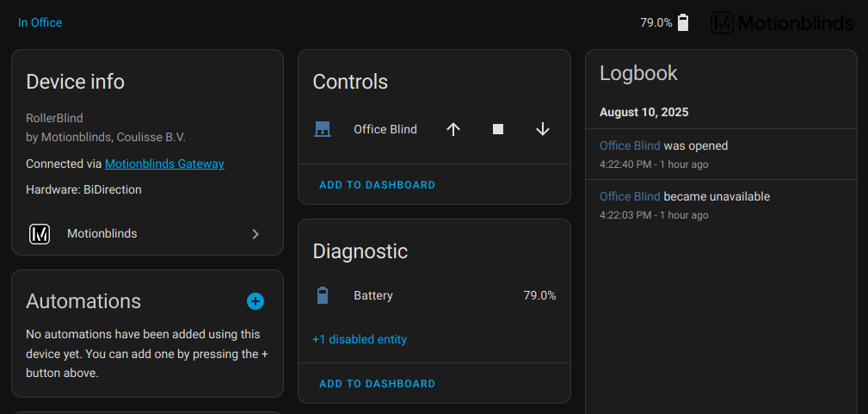Open the In Office area link
Screen dimensions: 868x414
(40, 22)
